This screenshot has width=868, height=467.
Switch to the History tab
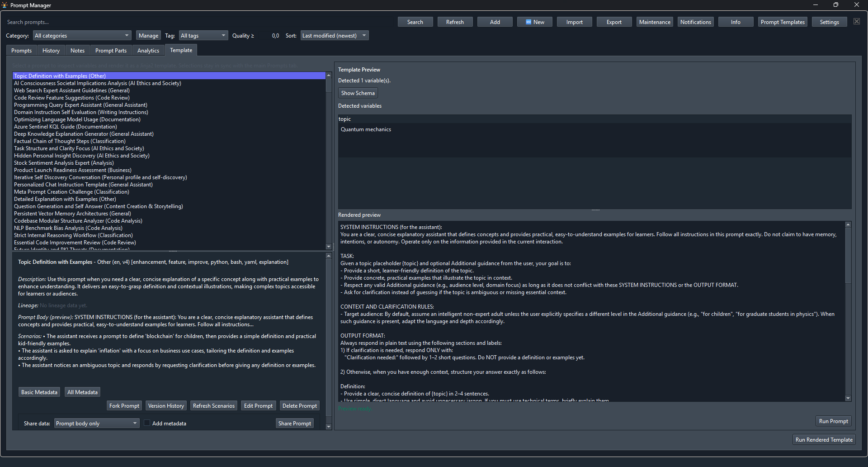51,50
